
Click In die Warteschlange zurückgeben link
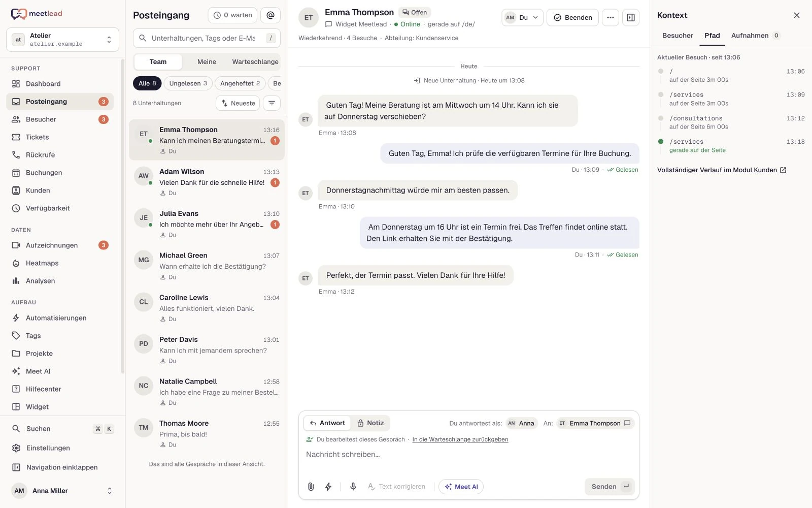point(460,439)
